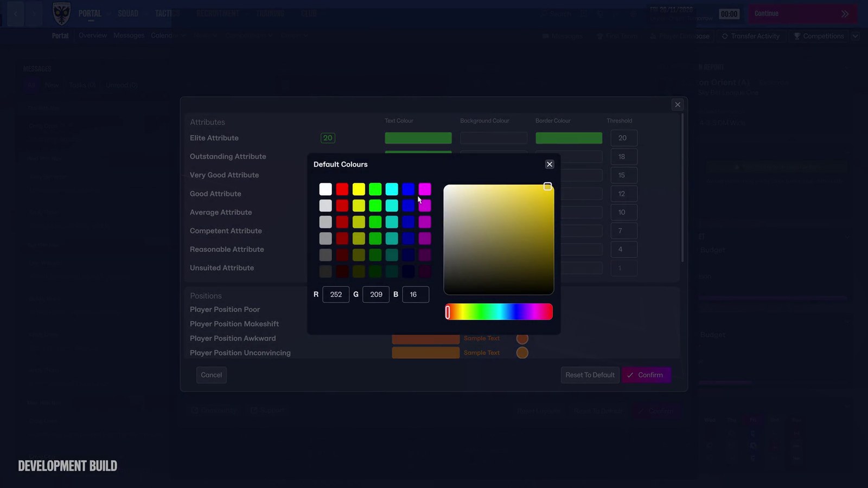Click the saturation-brightness square's selector handle
The width and height of the screenshot is (868, 488).
point(548,187)
